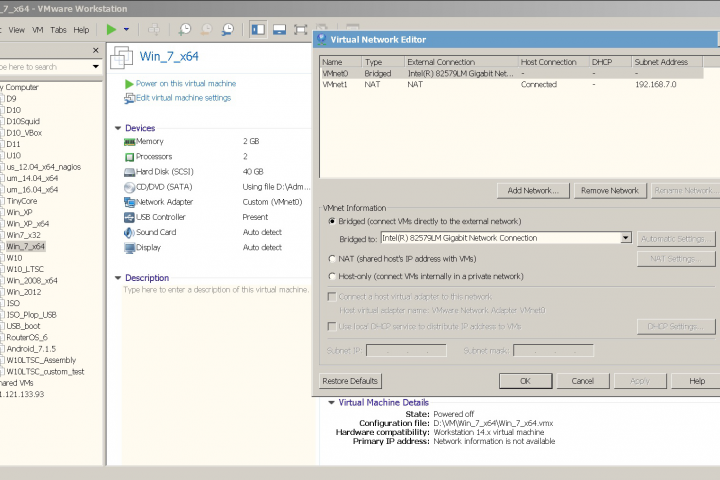Viewport: 720px width, 480px height.
Task: Enter full screen mode toolbar icon
Action: click(300, 30)
